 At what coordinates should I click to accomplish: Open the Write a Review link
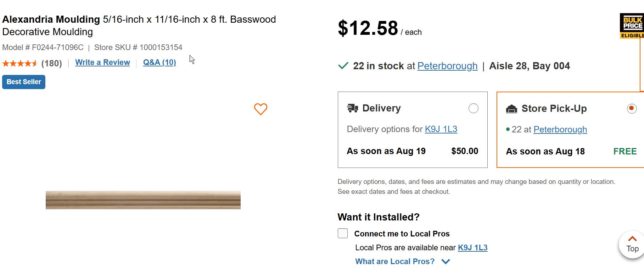[102, 62]
